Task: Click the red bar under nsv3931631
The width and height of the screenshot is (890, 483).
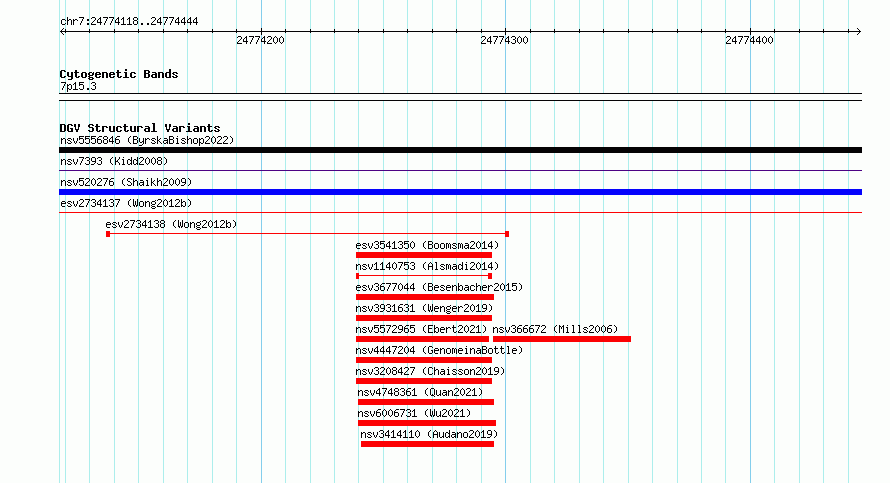Action: coord(423,318)
